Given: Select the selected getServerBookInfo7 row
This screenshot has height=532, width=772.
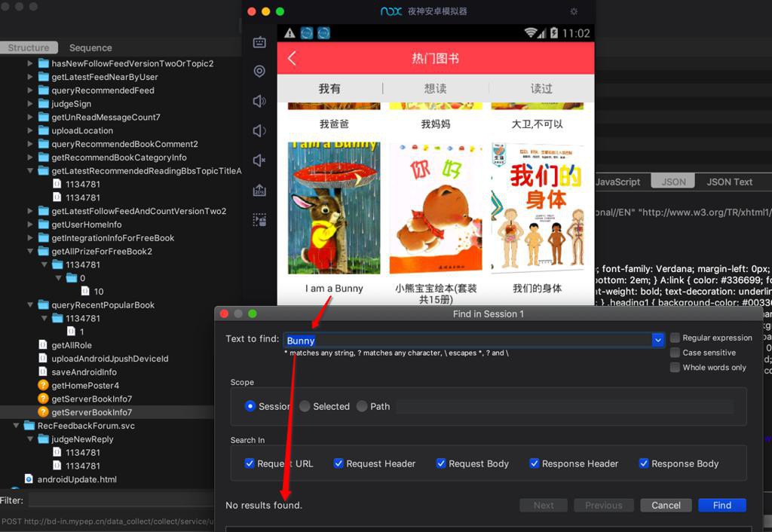Looking at the screenshot, I should [107, 412].
